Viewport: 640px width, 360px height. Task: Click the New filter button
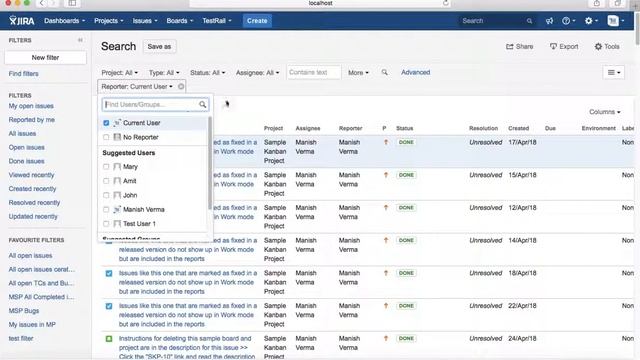click(x=45, y=58)
